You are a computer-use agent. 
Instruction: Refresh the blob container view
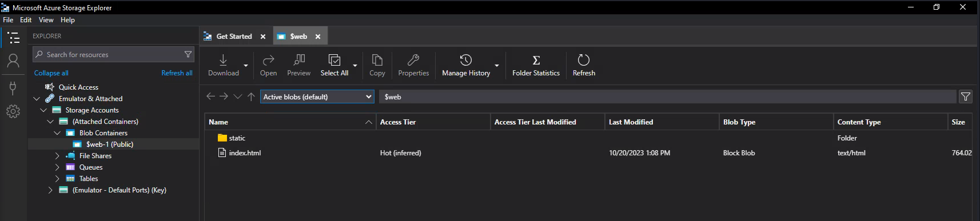point(584,65)
